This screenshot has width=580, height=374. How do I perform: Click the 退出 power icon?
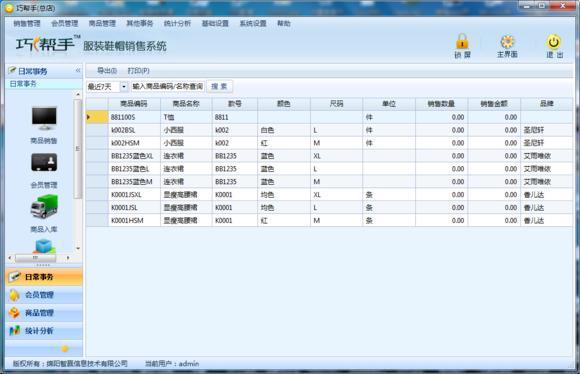click(x=554, y=42)
